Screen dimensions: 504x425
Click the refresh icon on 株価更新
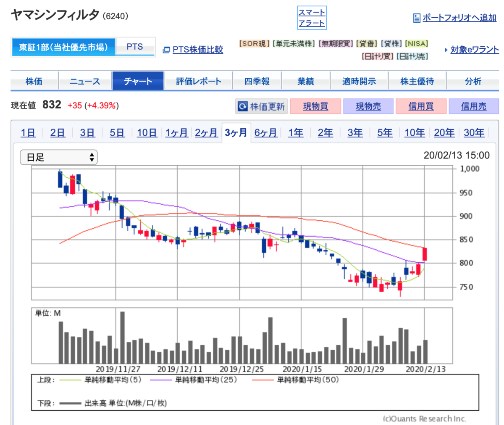coord(243,106)
